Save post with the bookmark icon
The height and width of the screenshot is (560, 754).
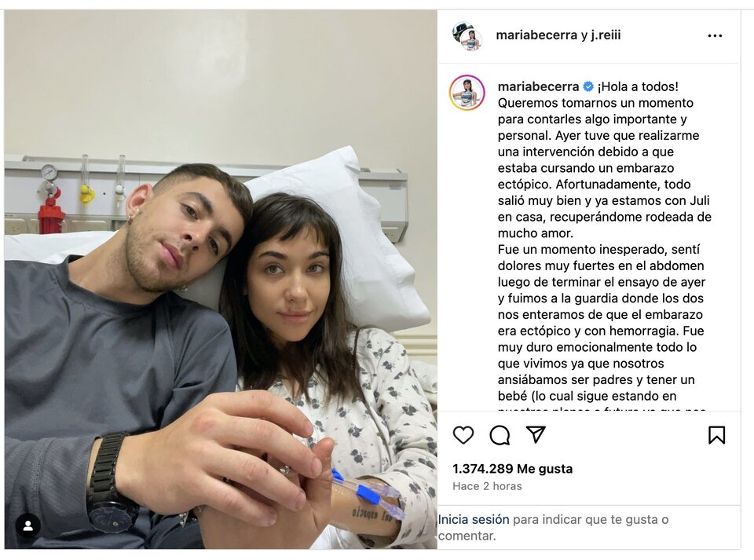(716, 435)
